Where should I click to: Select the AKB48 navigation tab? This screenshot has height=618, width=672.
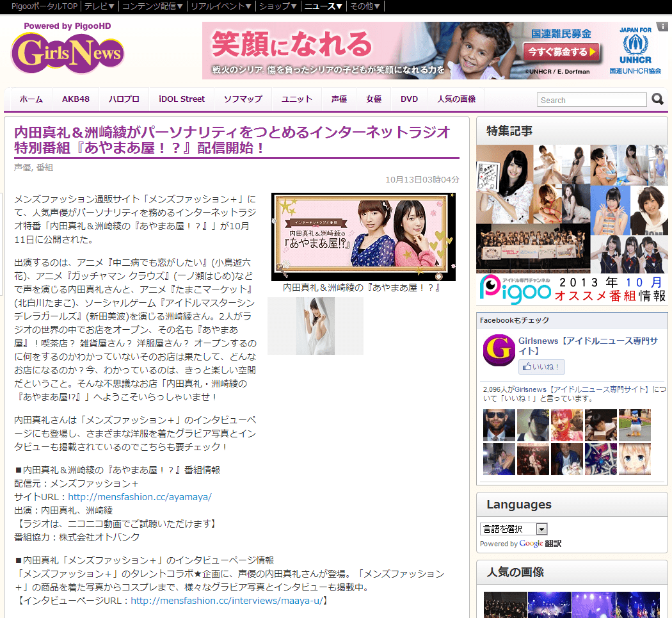[76, 99]
